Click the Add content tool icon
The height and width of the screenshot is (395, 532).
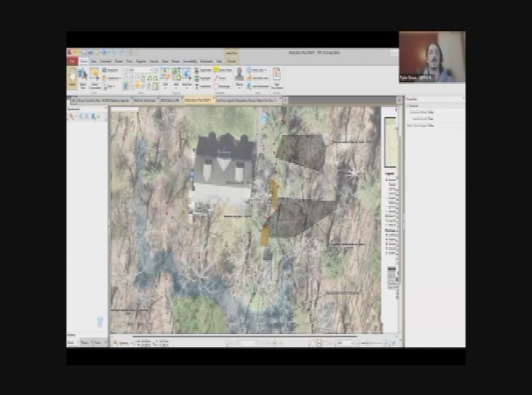(x=176, y=77)
